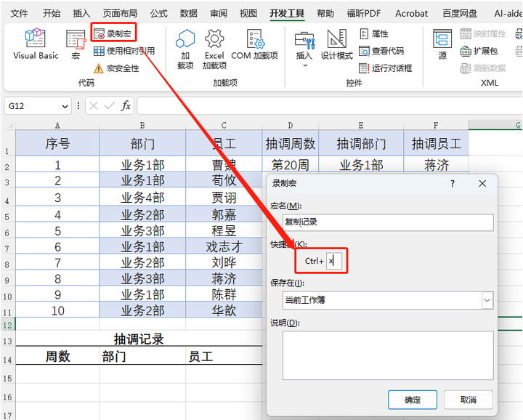
Task: Click 录制宏 record macro button
Action: [x=113, y=33]
